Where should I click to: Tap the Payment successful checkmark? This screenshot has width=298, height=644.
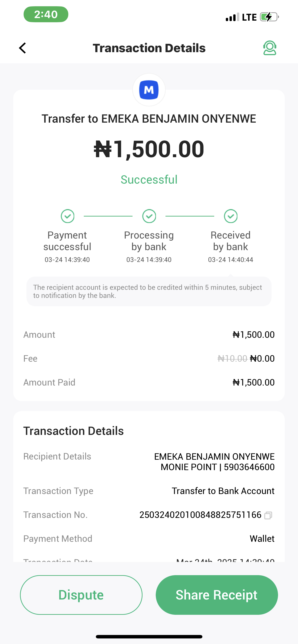68,216
